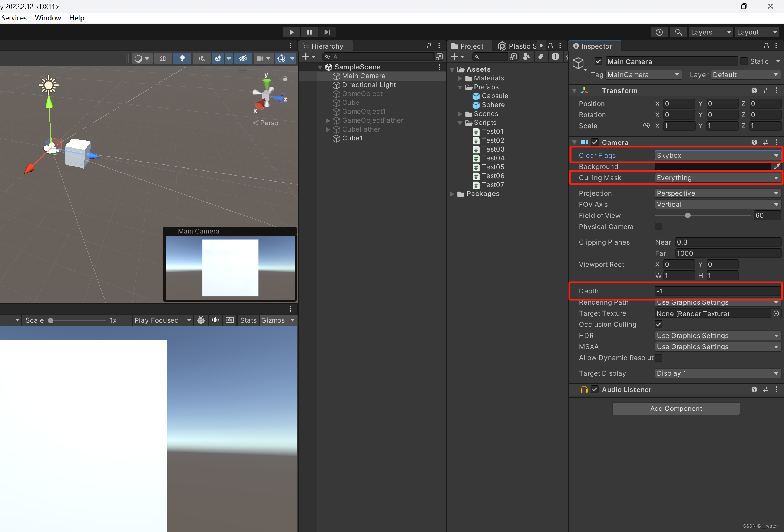The height and width of the screenshot is (532, 784).
Task: Toggle the Physical Camera checkbox
Action: tap(658, 227)
